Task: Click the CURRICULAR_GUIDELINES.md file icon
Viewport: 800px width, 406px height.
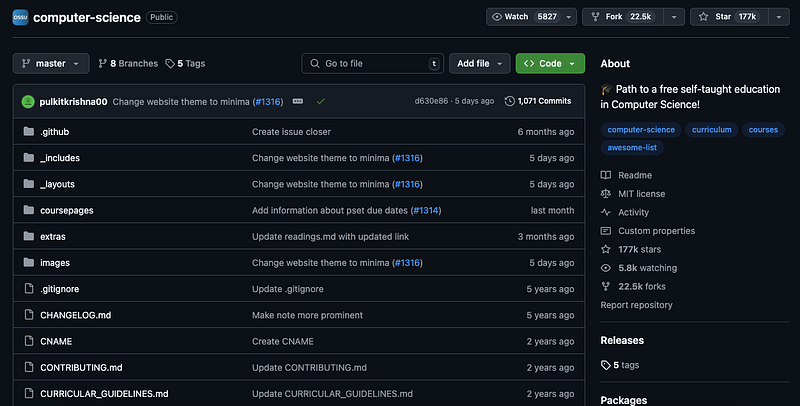Action: point(29,393)
